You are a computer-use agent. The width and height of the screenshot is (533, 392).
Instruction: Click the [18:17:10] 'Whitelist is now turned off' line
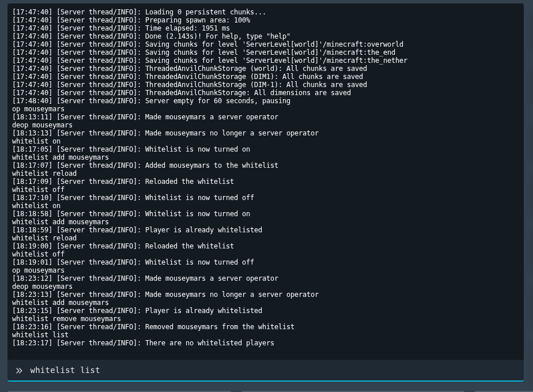tap(133, 198)
